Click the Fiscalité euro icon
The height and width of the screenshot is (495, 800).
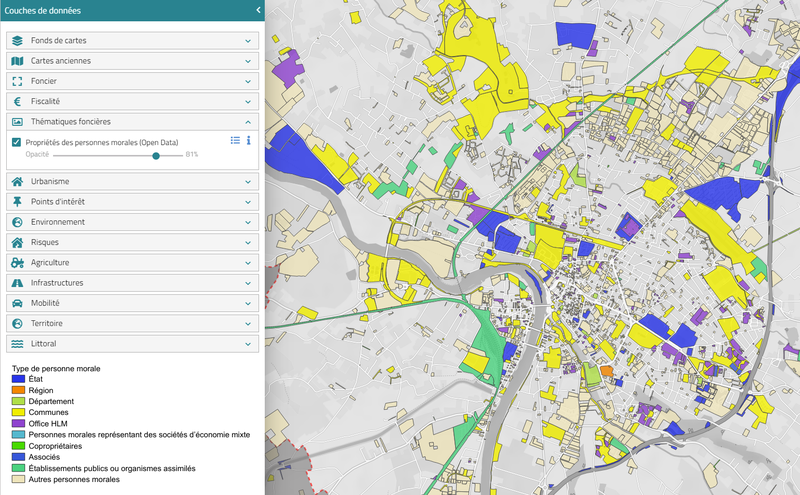[x=17, y=101]
